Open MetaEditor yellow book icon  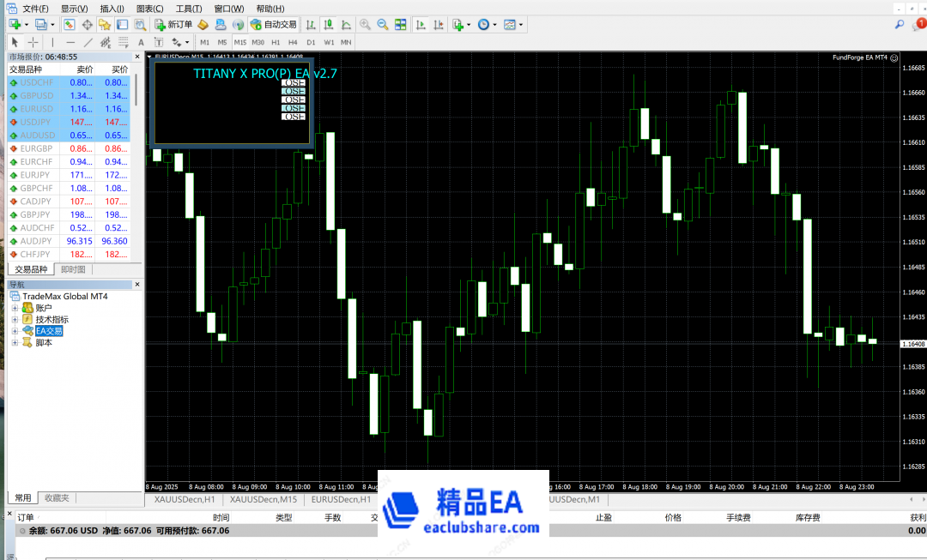(x=203, y=24)
